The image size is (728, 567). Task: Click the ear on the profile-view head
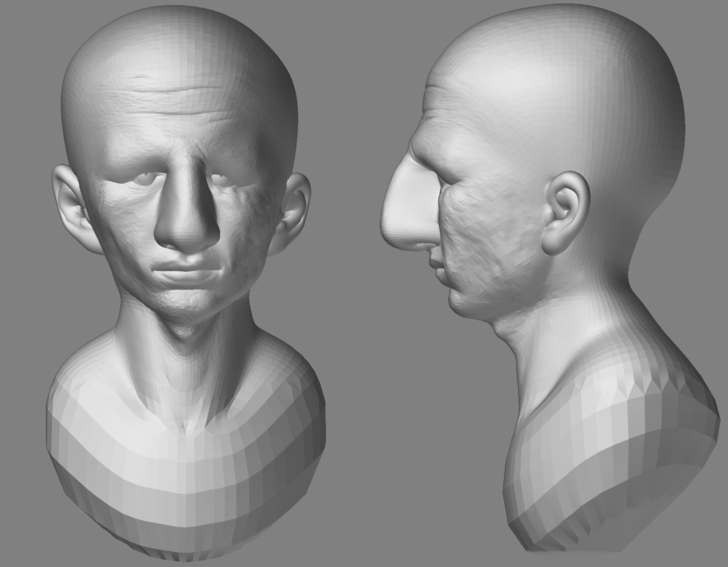tap(566, 213)
